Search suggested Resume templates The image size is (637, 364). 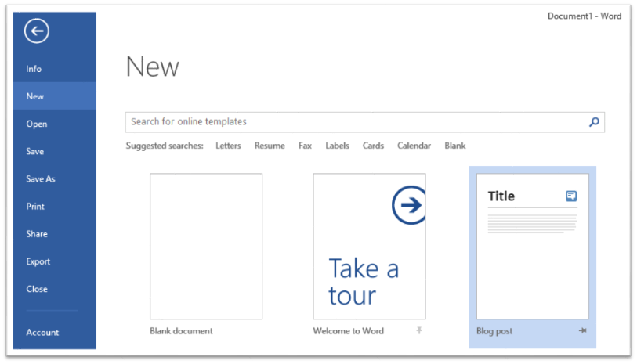click(270, 146)
